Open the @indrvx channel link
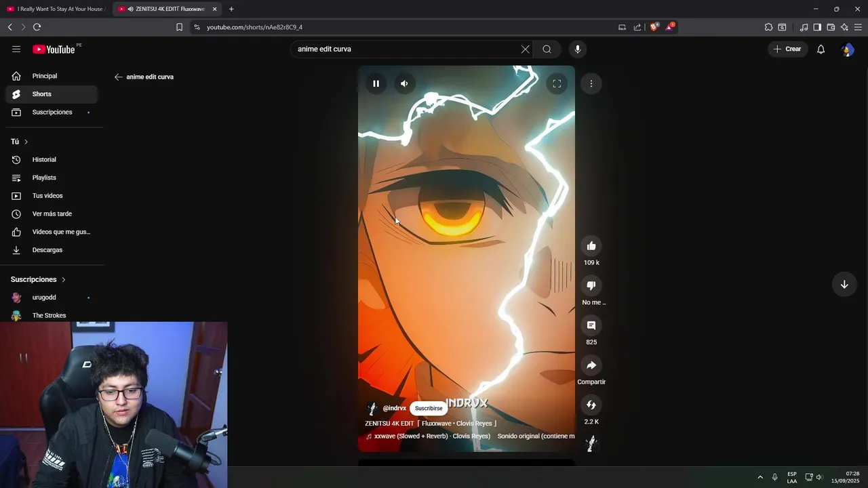Screen dimensions: 868x488 pyautogui.click(x=394, y=408)
